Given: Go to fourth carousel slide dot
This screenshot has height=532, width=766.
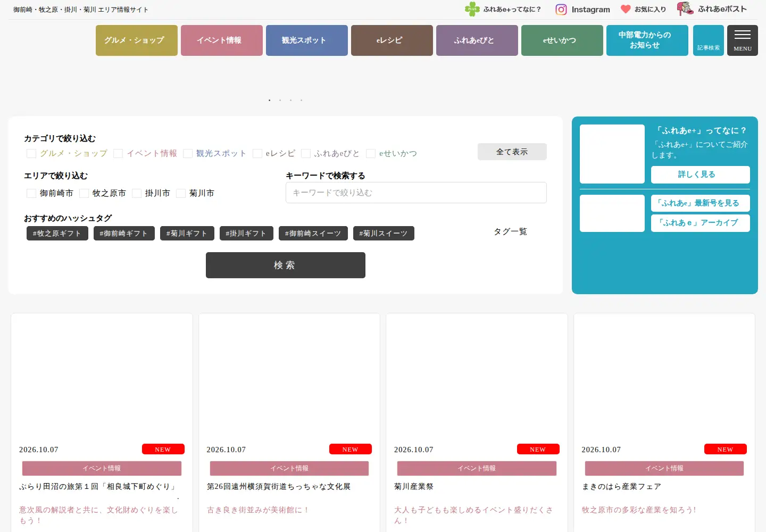Looking at the screenshot, I should tap(302, 100).
